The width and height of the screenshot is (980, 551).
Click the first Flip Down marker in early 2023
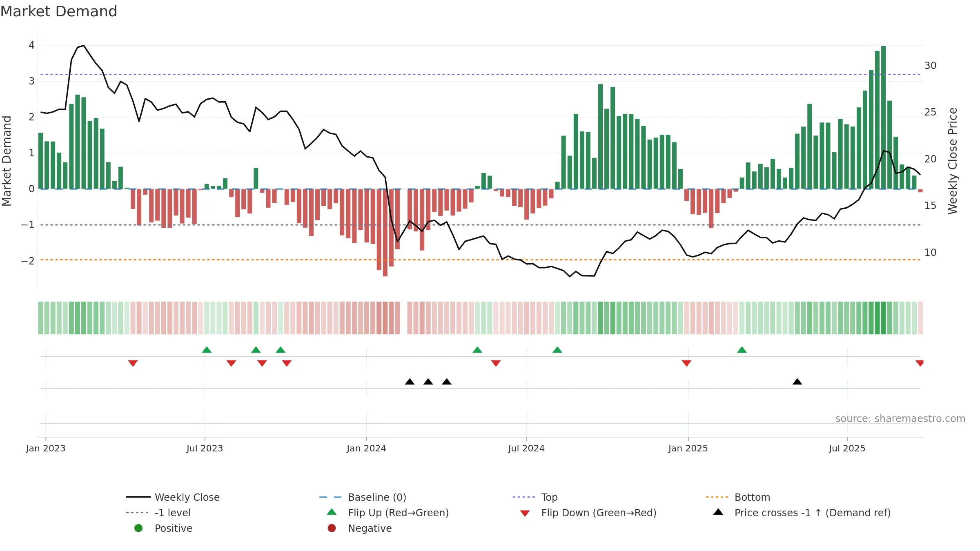(x=133, y=363)
